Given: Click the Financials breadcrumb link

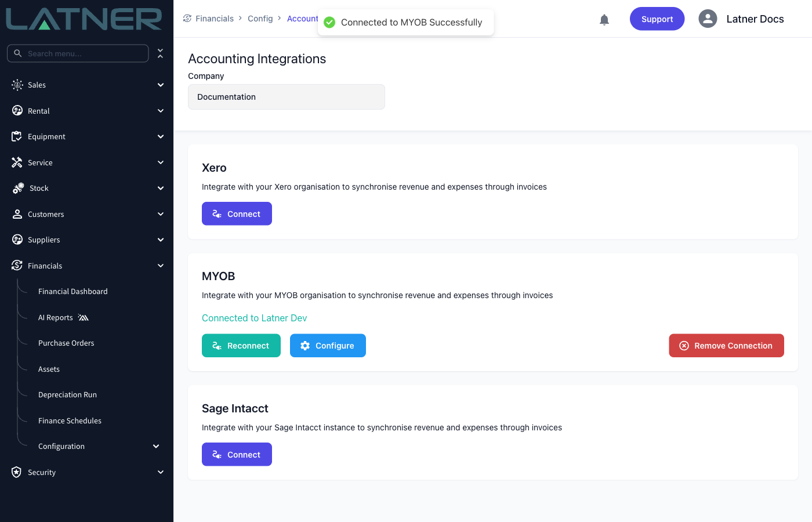Looking at the screenshot, I should click(x=215, y=19).
